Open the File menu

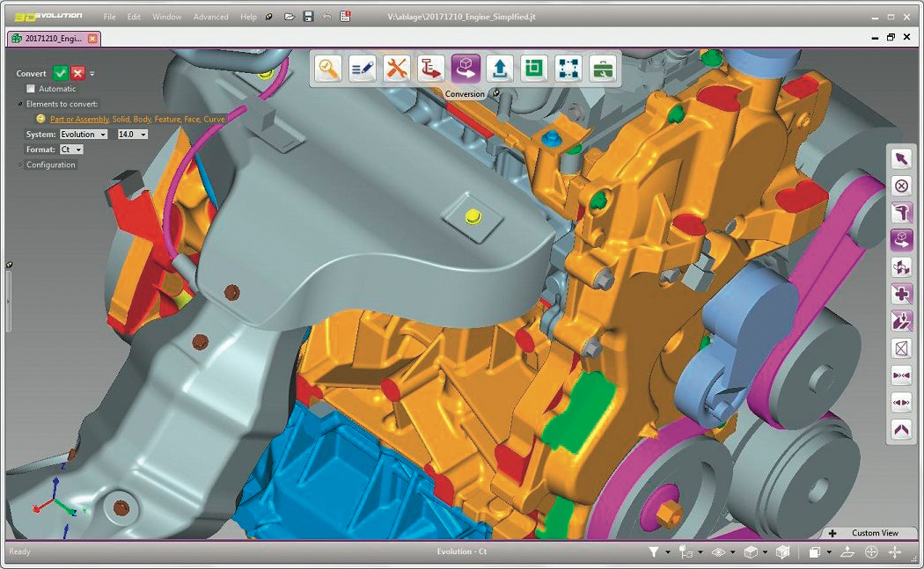[x=109, y=17]
